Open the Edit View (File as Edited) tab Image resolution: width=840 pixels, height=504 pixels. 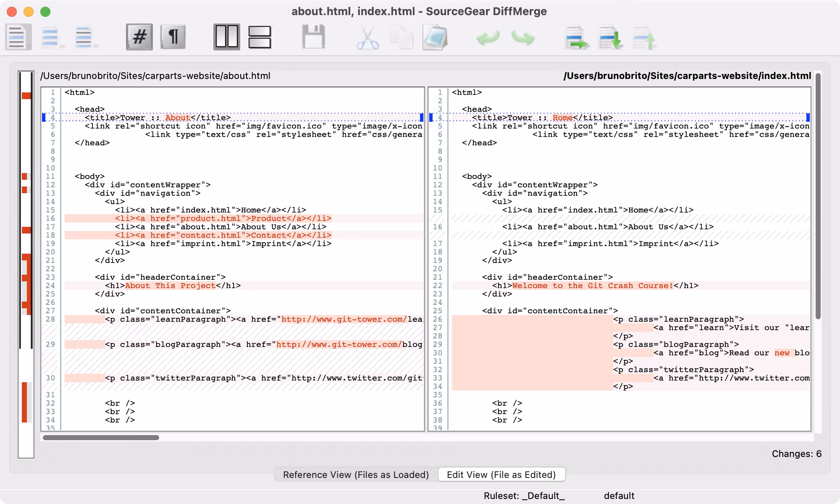pyautogui.click(x=501, y=475)
